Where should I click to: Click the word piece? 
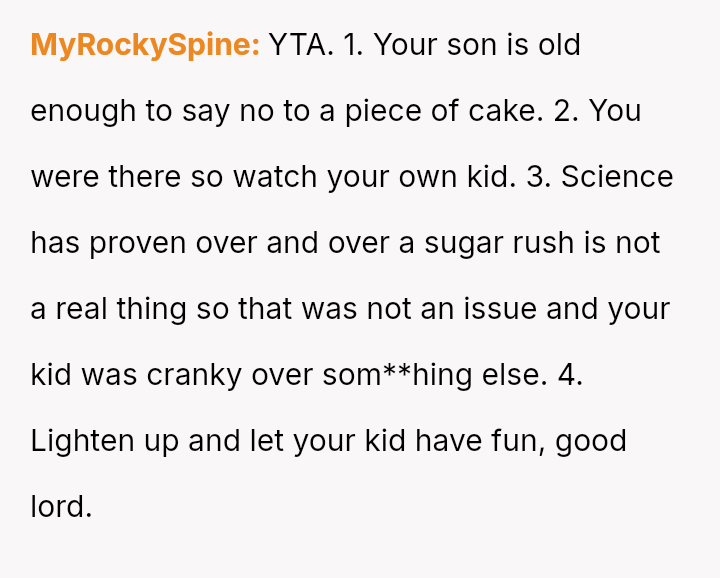pos(383,112)
